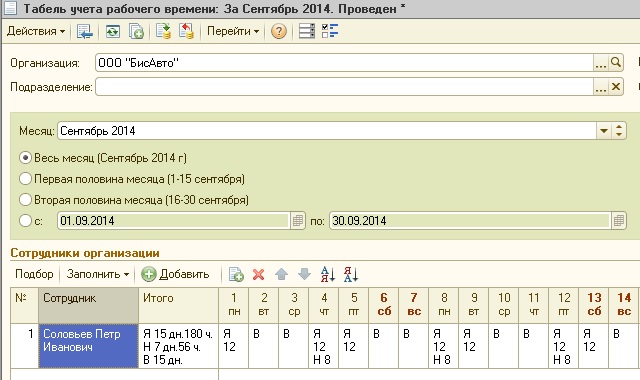Screen dimensions: 640x380
Task: Select Весь месяц radio button
Action: coord(25,158)
